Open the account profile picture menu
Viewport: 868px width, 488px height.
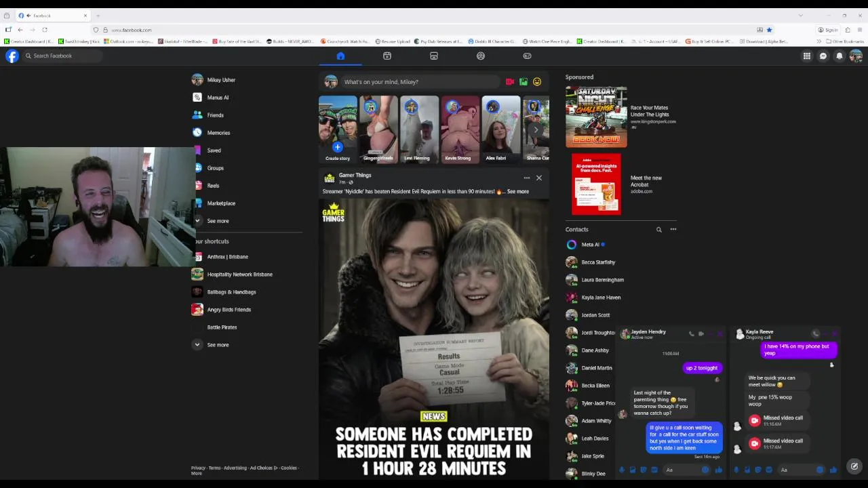pyautogui.click(x=856, y=56)
